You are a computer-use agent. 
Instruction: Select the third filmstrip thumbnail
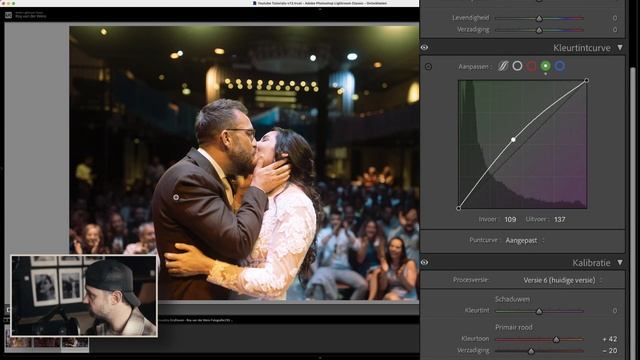click(x=75, y=343)
